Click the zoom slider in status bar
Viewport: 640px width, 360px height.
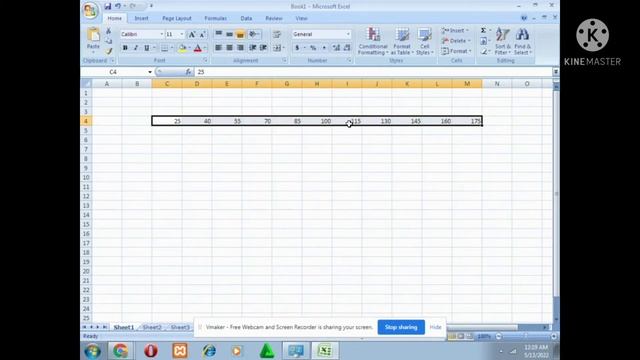[526, 336]
